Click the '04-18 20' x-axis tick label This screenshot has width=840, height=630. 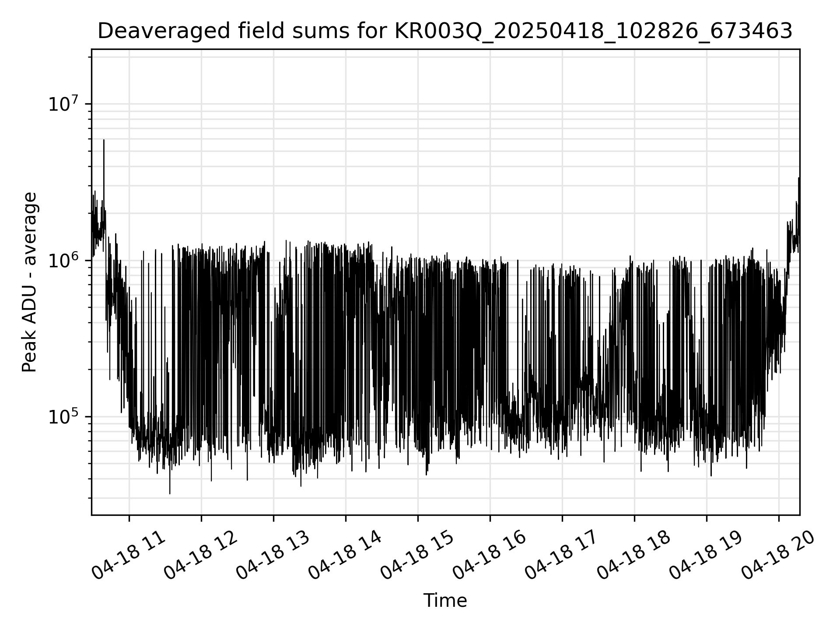tap(778, 556)
